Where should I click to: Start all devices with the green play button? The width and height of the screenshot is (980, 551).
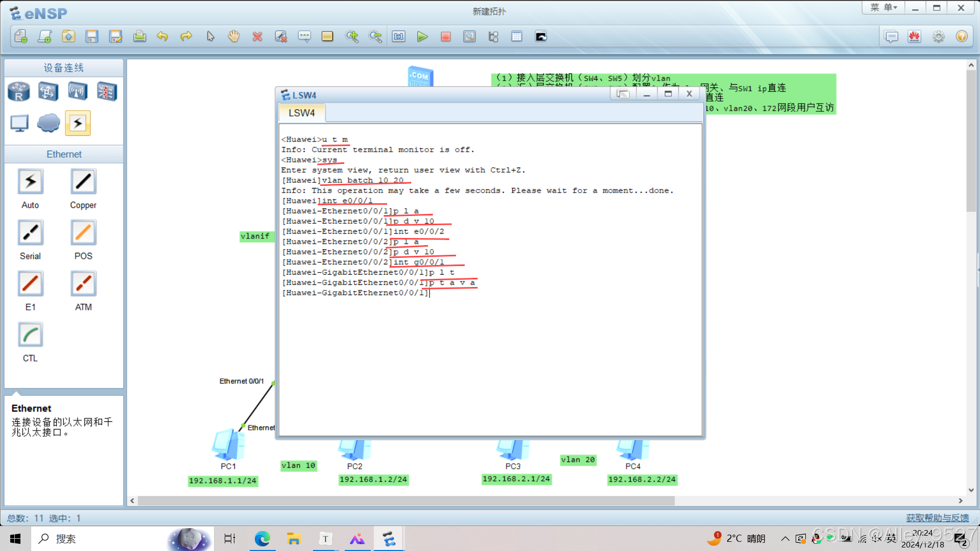pos(422,36)
